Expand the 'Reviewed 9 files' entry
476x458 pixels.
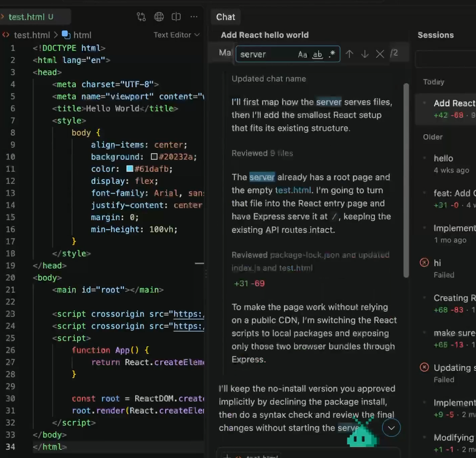262,153
